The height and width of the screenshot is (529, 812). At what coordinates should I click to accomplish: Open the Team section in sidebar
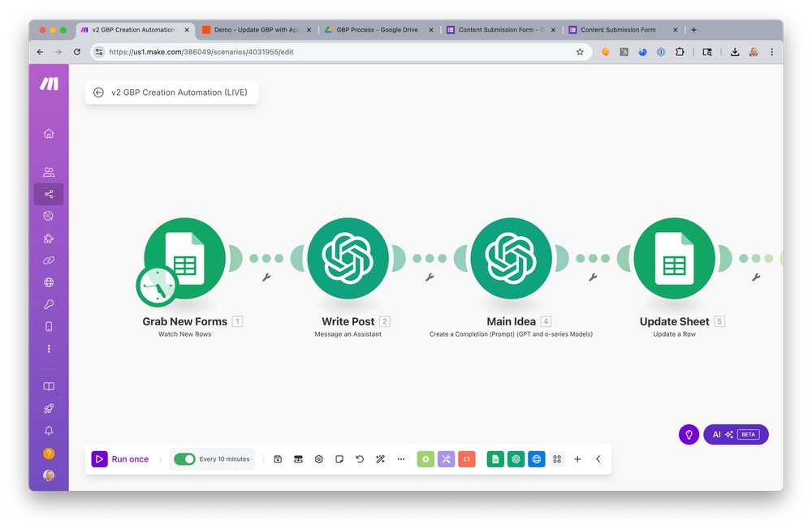click(x=49, y=172)
